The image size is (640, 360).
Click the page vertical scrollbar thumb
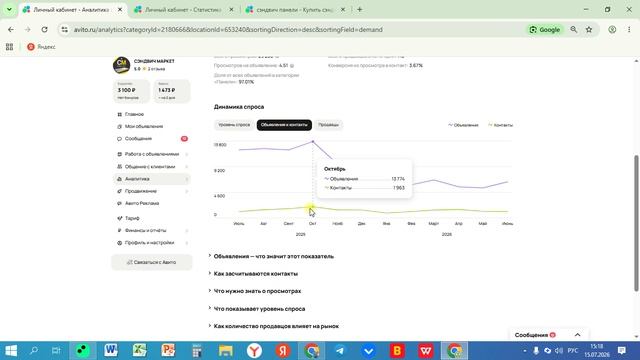coord(636,223)
